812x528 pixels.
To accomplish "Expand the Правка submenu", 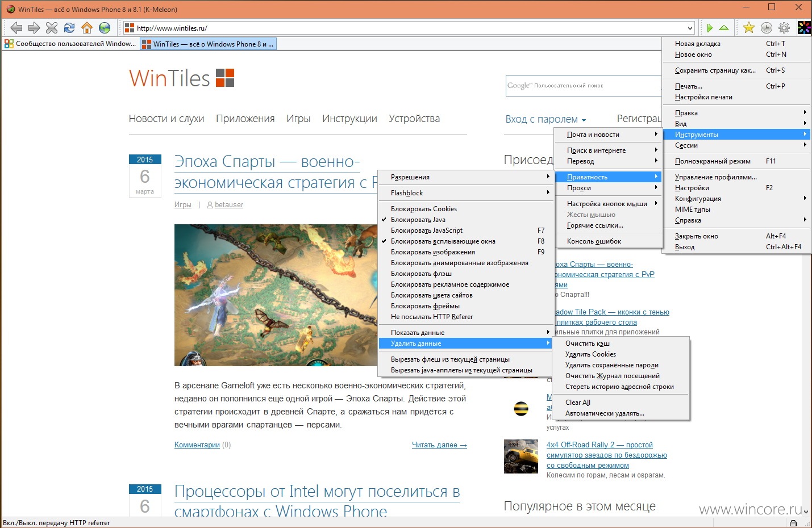I will click(x=737, y=113).
